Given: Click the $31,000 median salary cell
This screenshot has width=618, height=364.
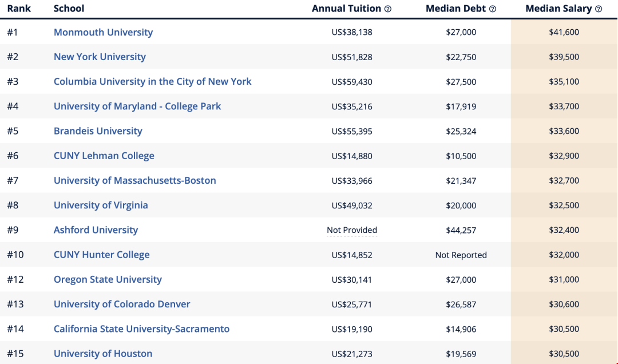Looking at the screenshot, I should pyautogui.click(x=564, y=280).
